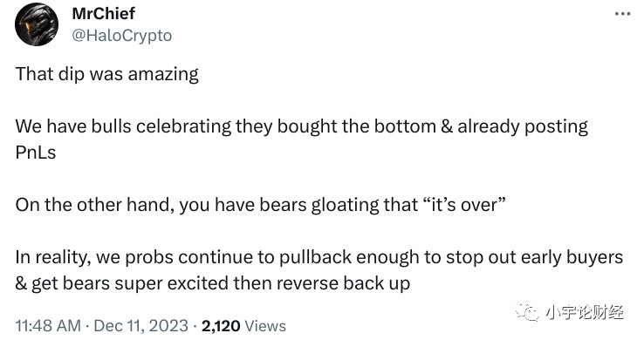The image size is (644, 340).
Task: Click the line "& get bears super excited"
Action: click(x=212, y=283)
